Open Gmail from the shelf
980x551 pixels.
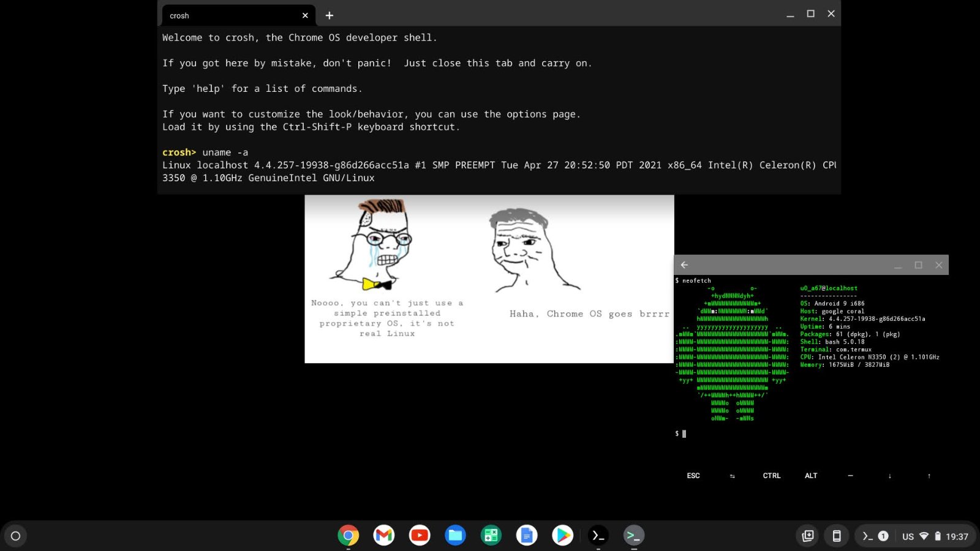pos(384,536)
